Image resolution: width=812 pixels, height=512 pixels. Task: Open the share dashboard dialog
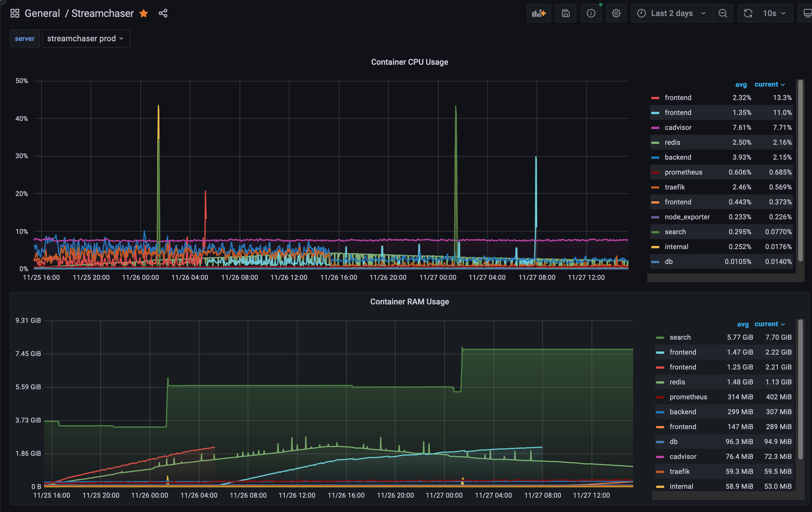pos(163,13)
